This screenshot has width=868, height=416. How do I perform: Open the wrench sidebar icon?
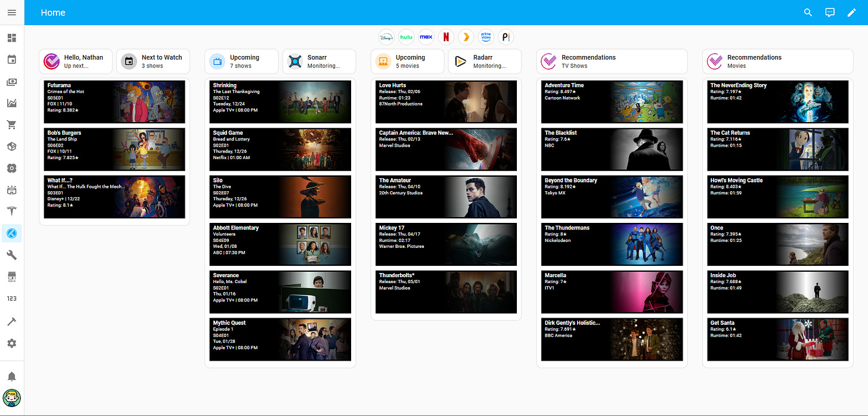(12, 256)
